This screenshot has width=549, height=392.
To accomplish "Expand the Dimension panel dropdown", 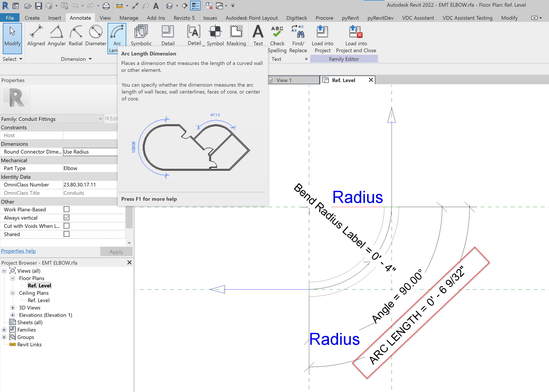I will coord(76,59).
